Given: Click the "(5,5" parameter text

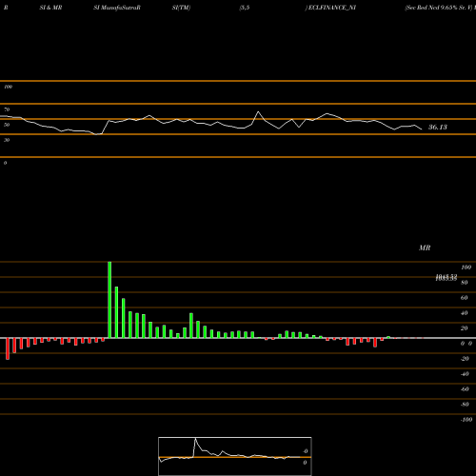Looking at the screenshot, I should click(245, 8).
